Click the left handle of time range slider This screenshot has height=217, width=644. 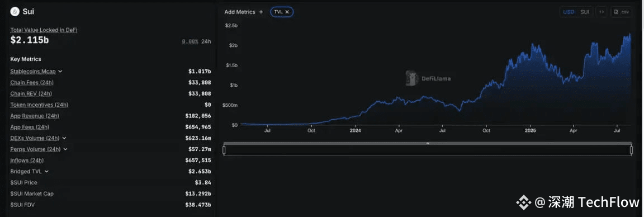tap(224, 150)
